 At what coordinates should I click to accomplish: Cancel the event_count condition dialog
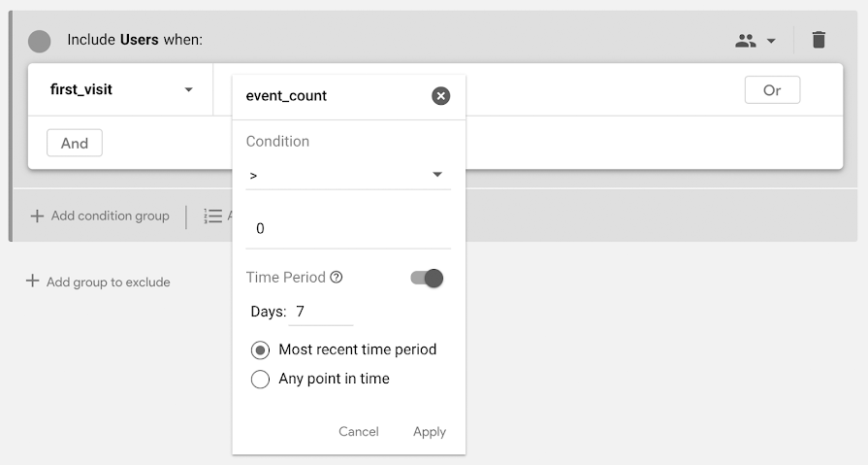(x=359, y=432)
